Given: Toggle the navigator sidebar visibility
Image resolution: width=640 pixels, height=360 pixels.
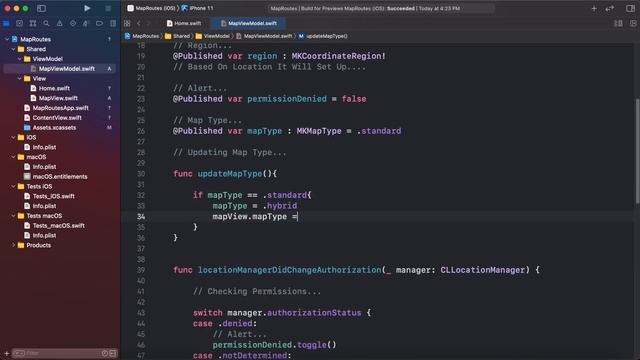Looking at the screenshot, I should coord(41,8).
